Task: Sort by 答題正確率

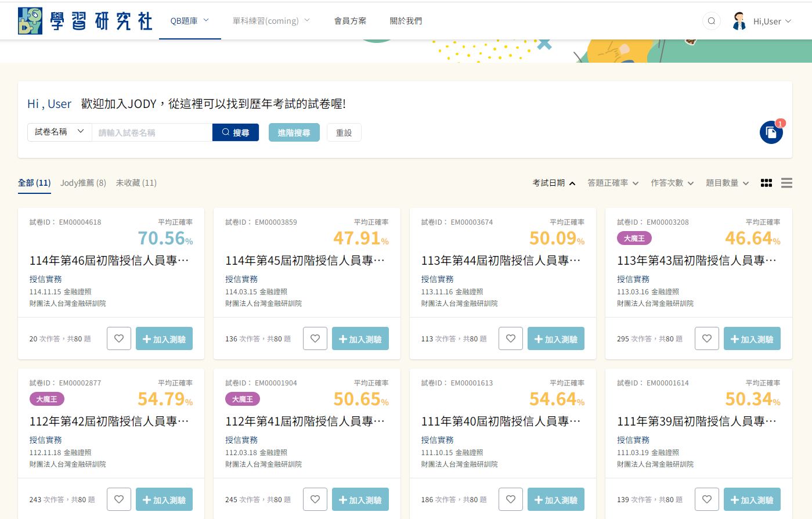Action: (x=612, y=183)
